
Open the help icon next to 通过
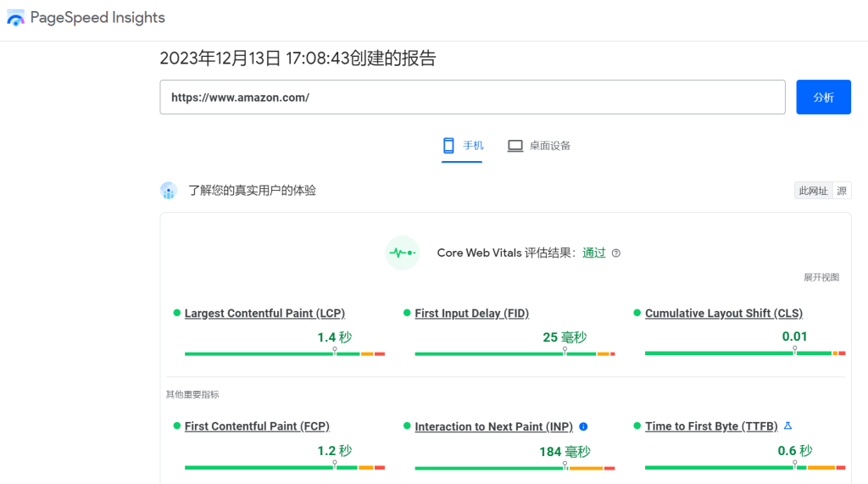coord(616,253)
